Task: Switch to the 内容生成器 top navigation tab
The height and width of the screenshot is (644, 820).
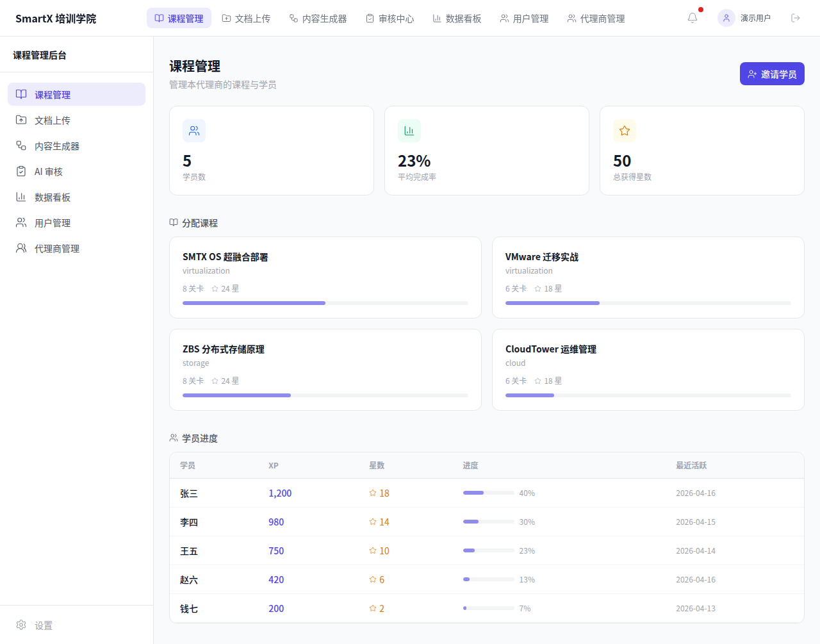Action: (318, 19)
